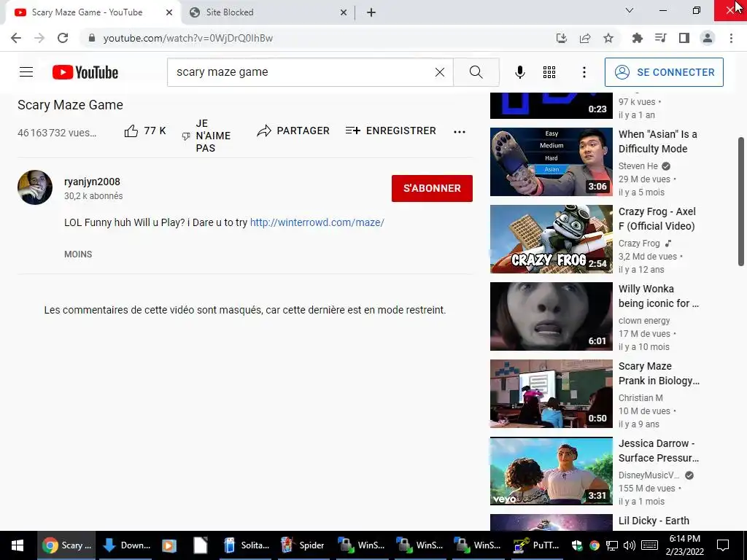Click the youtube.com address bar URL
Screen dimensions: 747x560
coord(188,38)
